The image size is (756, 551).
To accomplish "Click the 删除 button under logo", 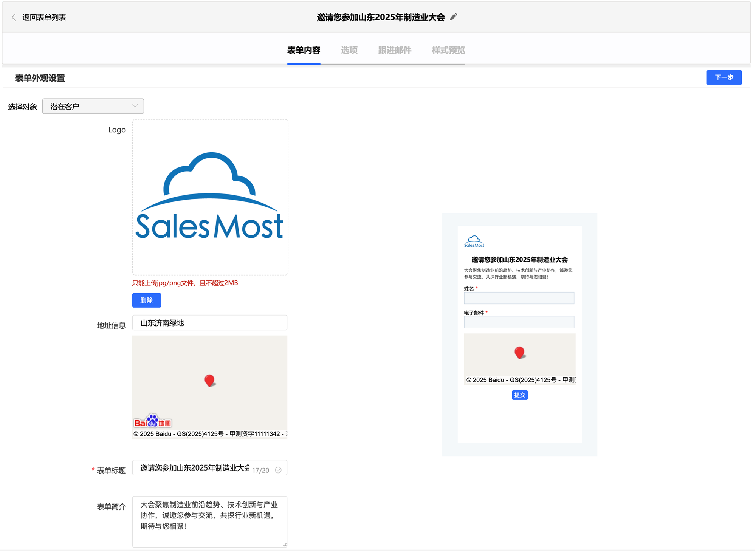I will (x=147, y=300).
